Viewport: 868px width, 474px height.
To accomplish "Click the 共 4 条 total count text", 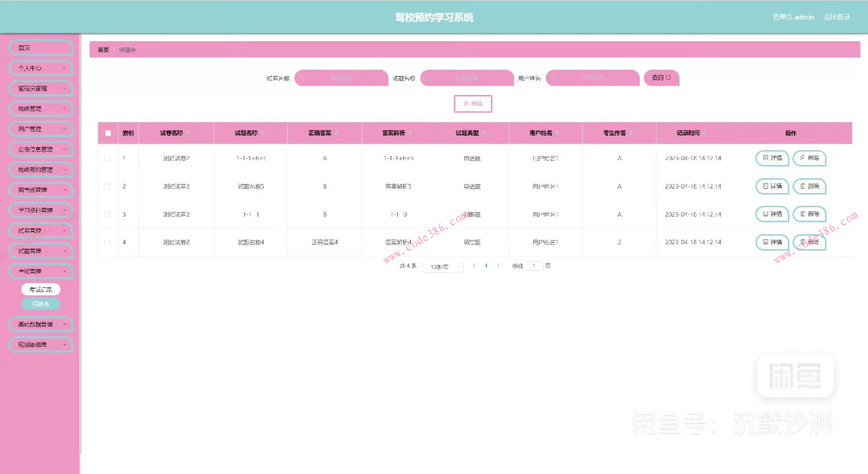I will pos(408,266).
